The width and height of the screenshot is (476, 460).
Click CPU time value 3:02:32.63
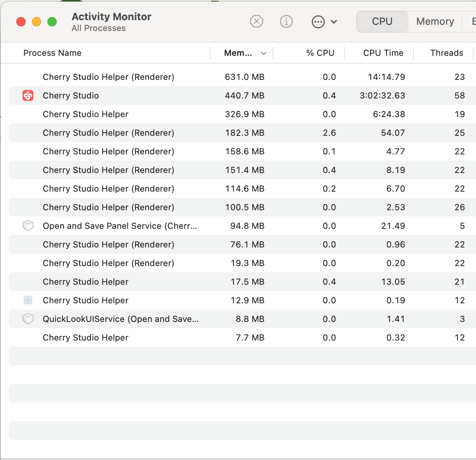click(382, 95)
